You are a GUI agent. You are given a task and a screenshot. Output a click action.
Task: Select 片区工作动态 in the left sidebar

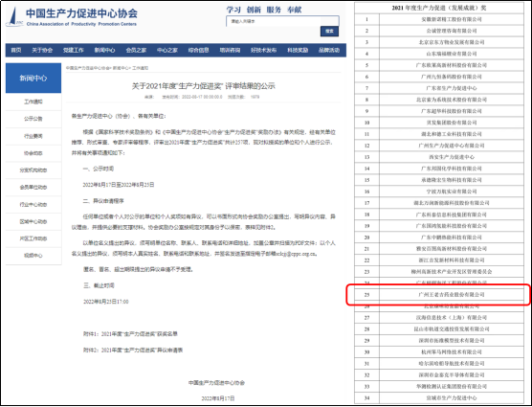coord(33,238)
